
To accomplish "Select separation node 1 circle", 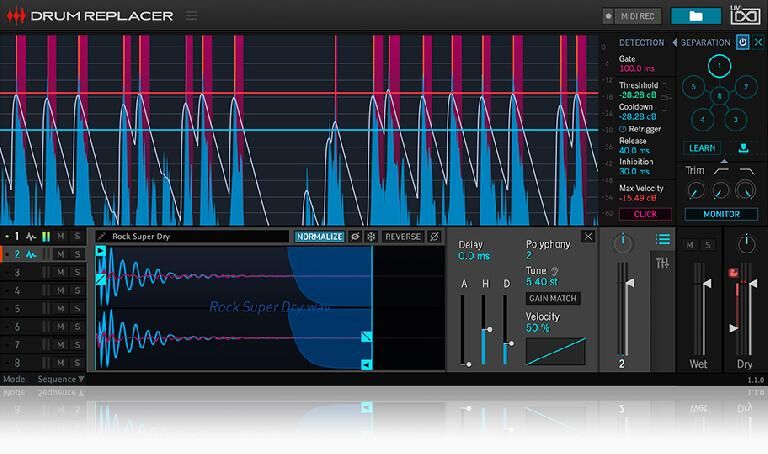I will (x=719, y=66).
